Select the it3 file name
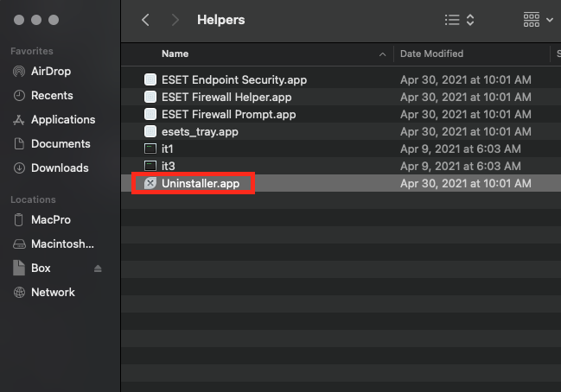The height and width of the screenshot is (392, 561). [169, 166]
